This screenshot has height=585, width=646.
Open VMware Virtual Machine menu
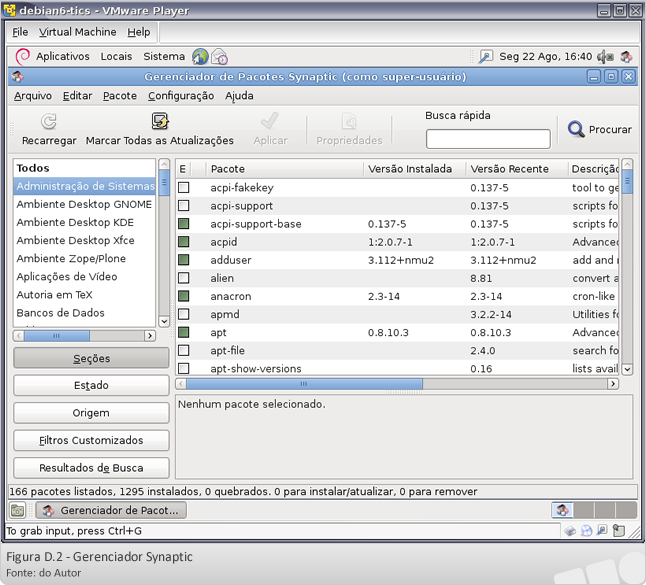pos(77,32)
